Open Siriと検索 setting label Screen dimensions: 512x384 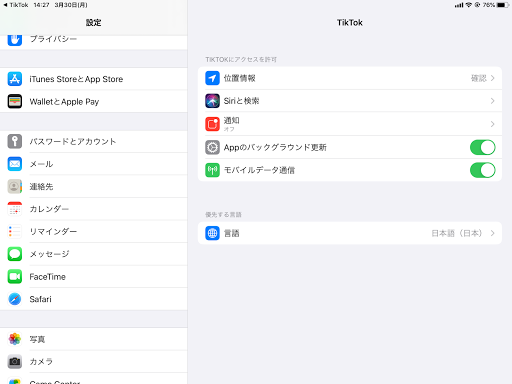[x=241, y=101]
